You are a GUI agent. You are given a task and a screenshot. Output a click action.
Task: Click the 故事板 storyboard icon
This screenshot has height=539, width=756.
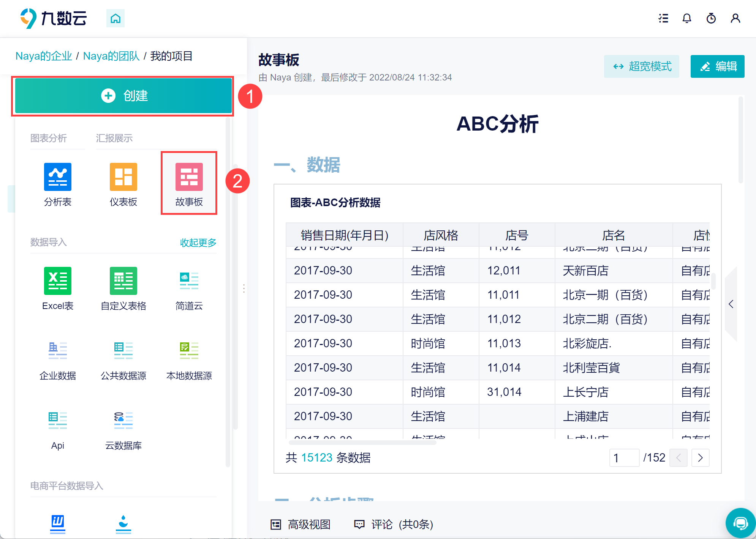click(189, 177)
